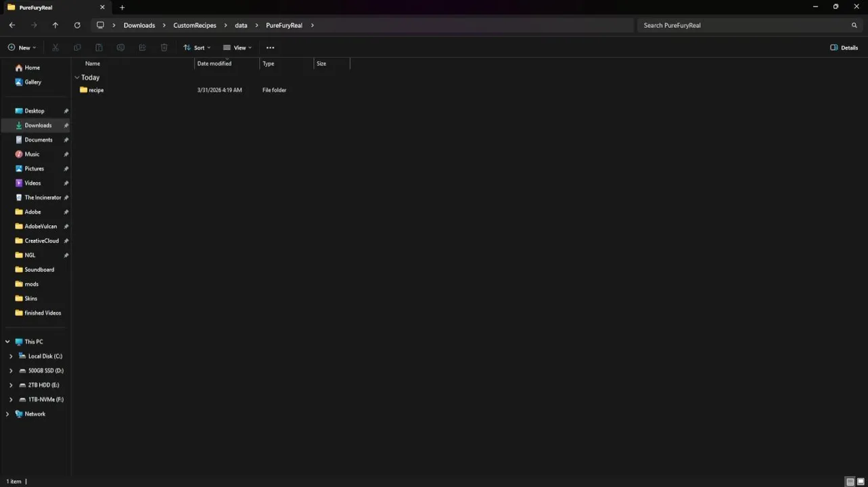
Task: Expand Local Disk (C:) node
Action: point(11,356)
